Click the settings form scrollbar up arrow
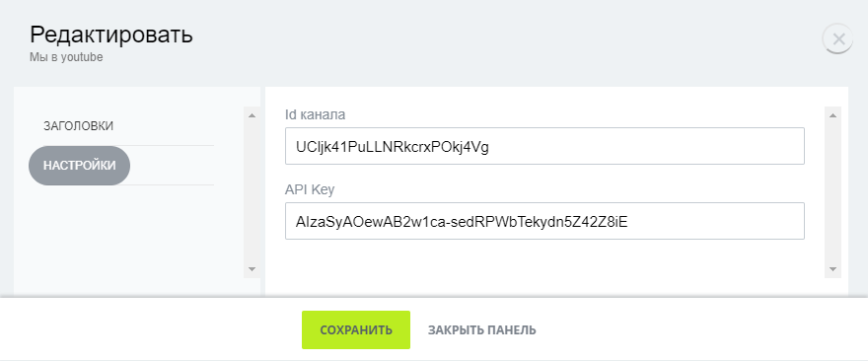The height and width of the screenshot is (361, 868). point(833,115)
